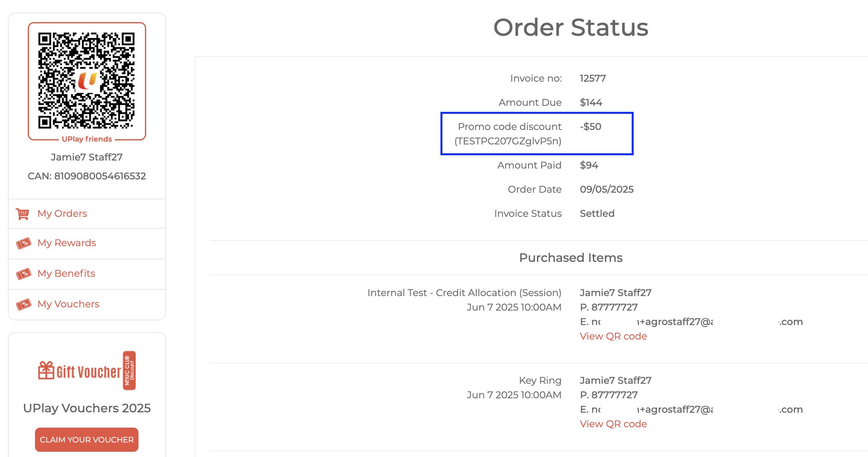Click the promo code TESTPC207GZglvP5n text
The height and width of the screenshot is (457, 868).
508,141
